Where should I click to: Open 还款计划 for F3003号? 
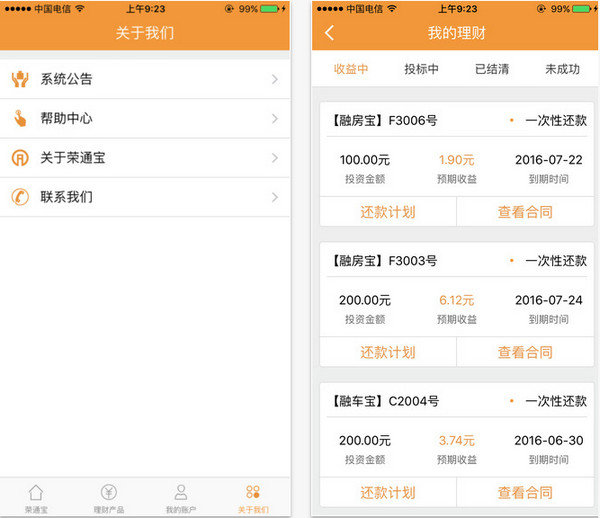click(388, 352)
